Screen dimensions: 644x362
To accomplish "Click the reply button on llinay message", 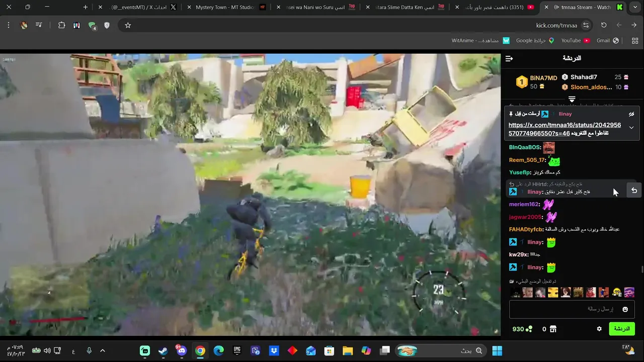I will 634,191.
